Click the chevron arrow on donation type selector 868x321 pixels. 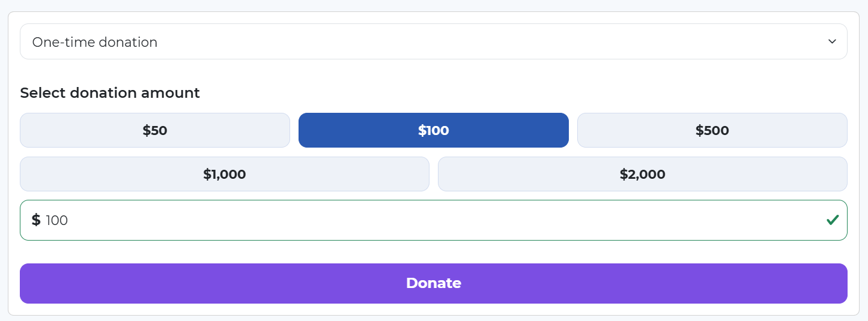832,41
